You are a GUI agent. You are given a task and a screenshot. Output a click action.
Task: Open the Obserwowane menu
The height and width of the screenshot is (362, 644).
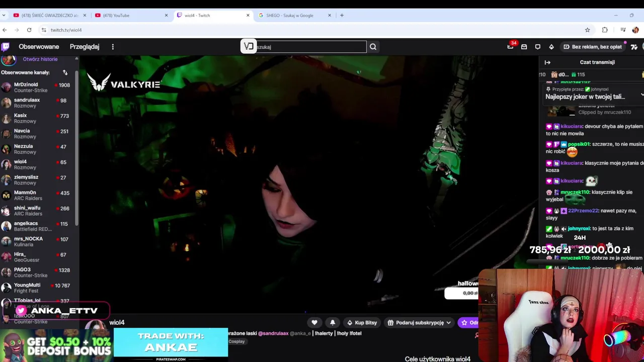[39, 47]
